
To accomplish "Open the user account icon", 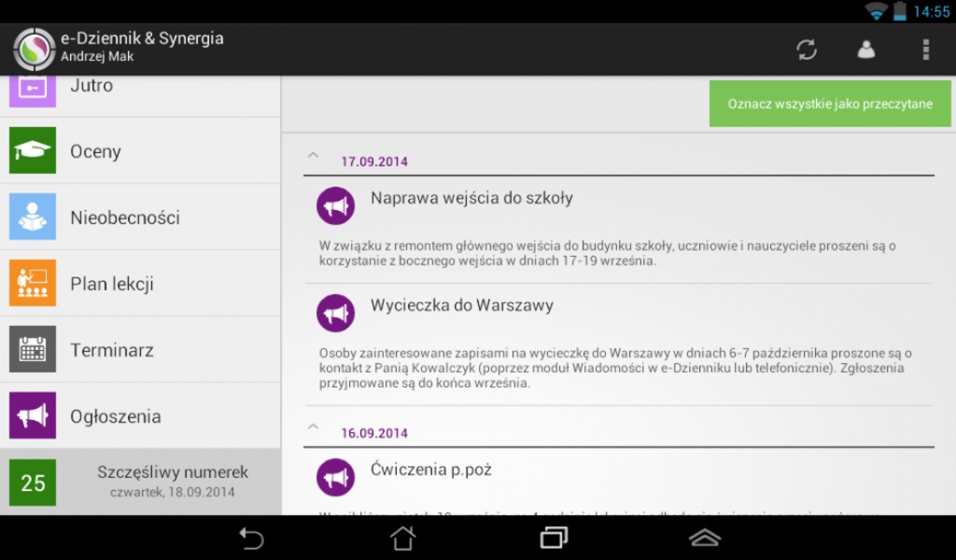I will 865,49.
